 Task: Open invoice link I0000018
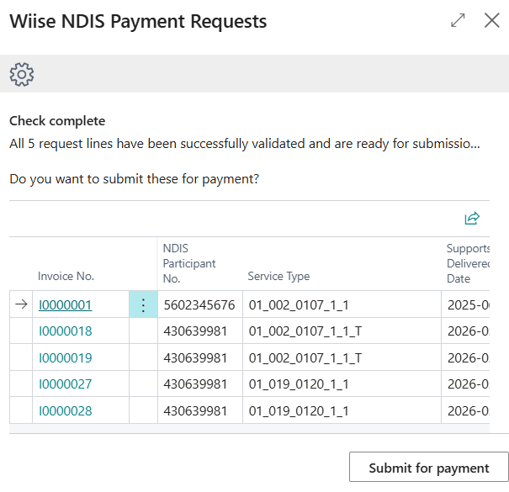pyautogui.click(x=65, y=331)
